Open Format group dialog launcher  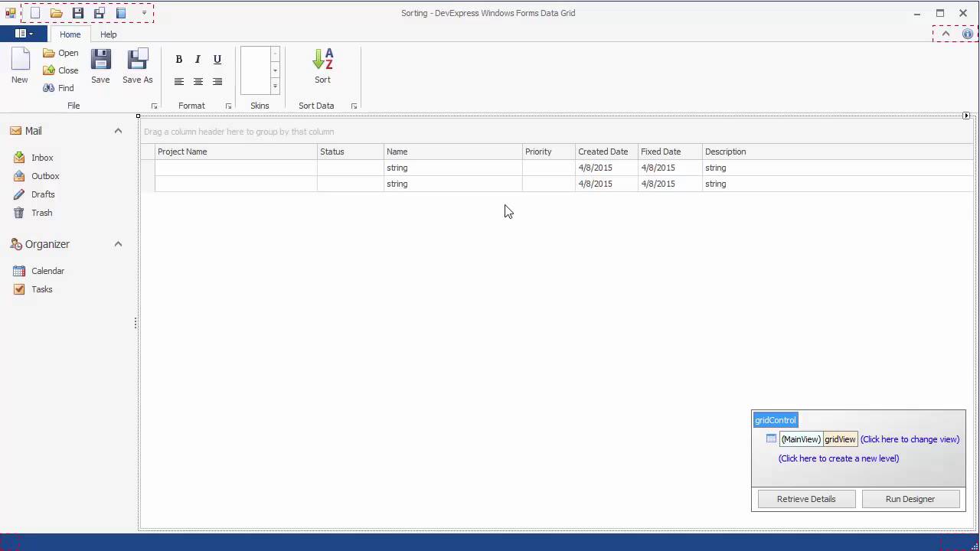pos(228,106)
